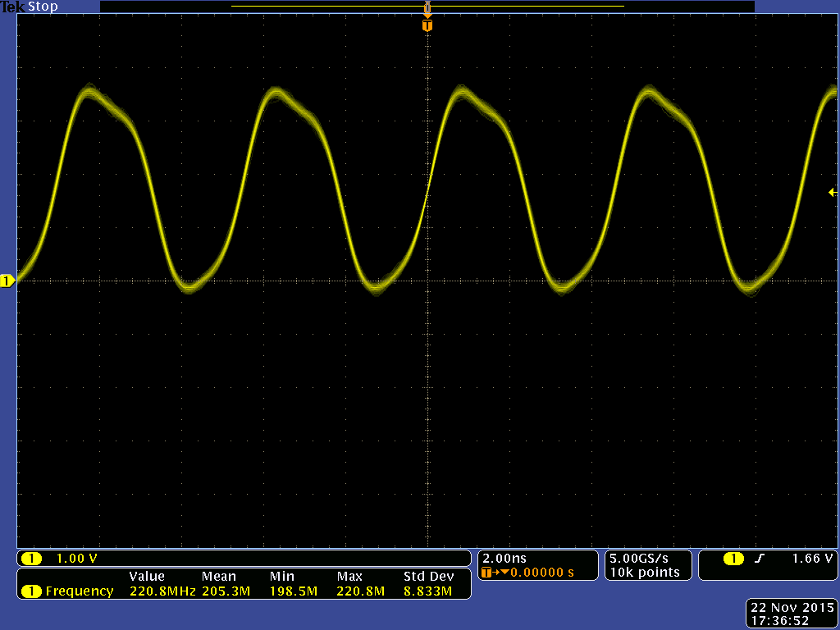The image size is (840, 630).
Task: Click the 5.00GS/s sample rate readout
Action: [x=639, y=558]
